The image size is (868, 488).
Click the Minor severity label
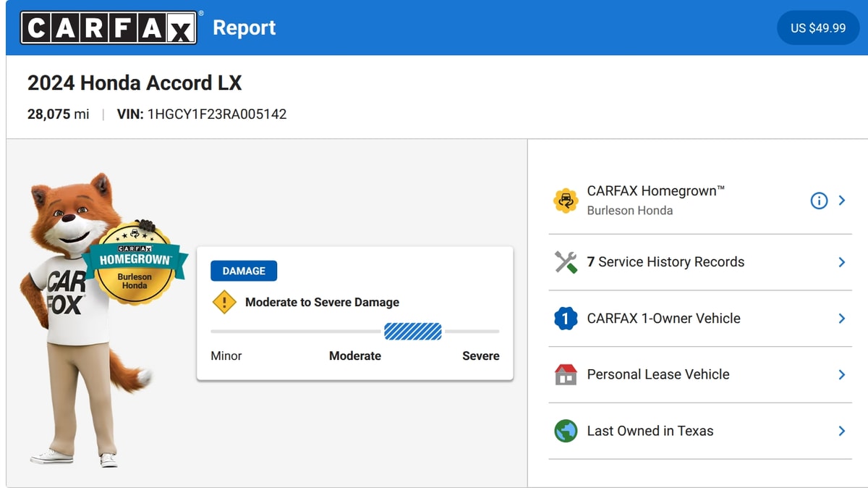[x=226, y=356]
